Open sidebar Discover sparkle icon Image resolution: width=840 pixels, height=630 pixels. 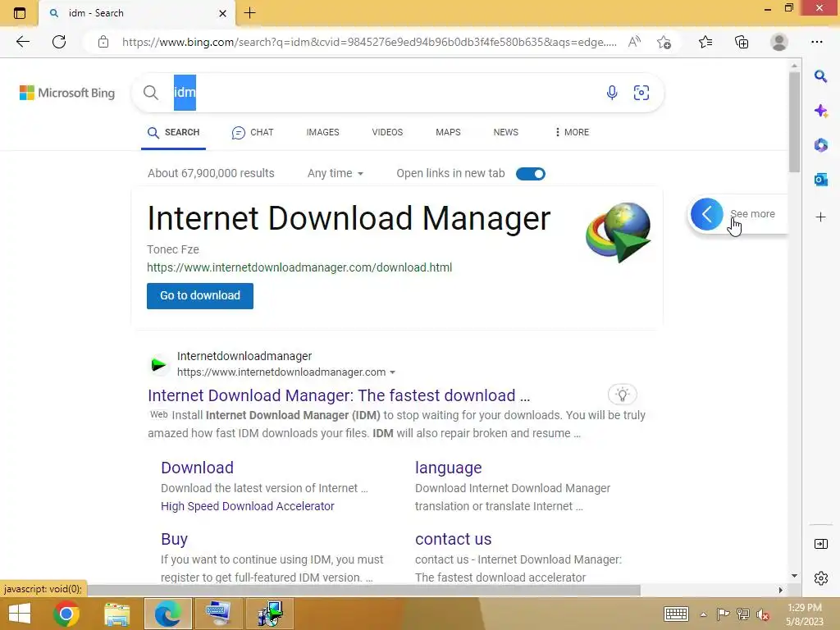coord(820,111)
